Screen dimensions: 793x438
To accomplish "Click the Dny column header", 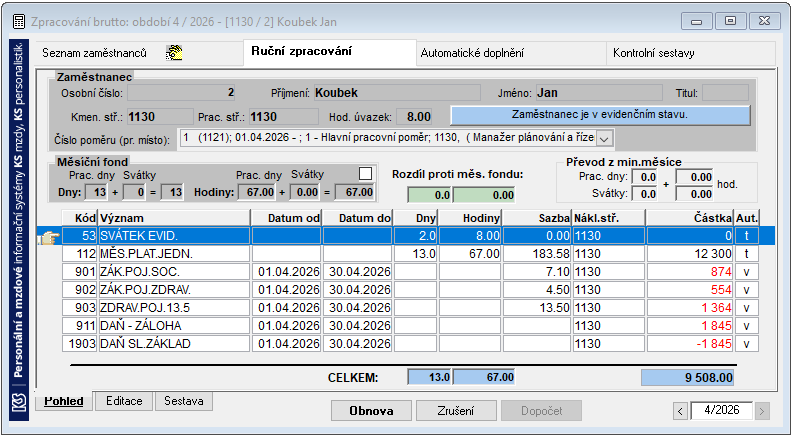I will [416, 218].
